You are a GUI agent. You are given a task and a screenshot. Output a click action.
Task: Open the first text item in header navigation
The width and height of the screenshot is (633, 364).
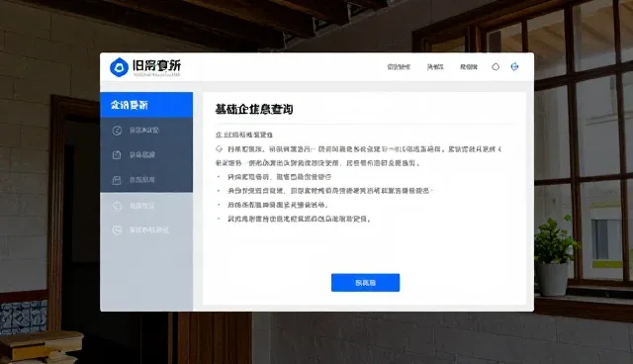click(x=399, y=67)
